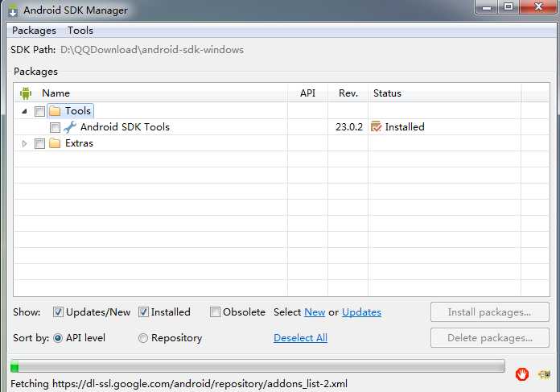Tick the Extras folder checkbox

(39, 143)
